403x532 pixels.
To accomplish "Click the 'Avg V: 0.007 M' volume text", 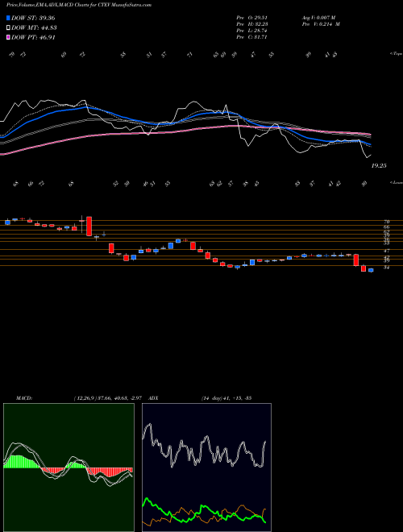I will 318,18.
